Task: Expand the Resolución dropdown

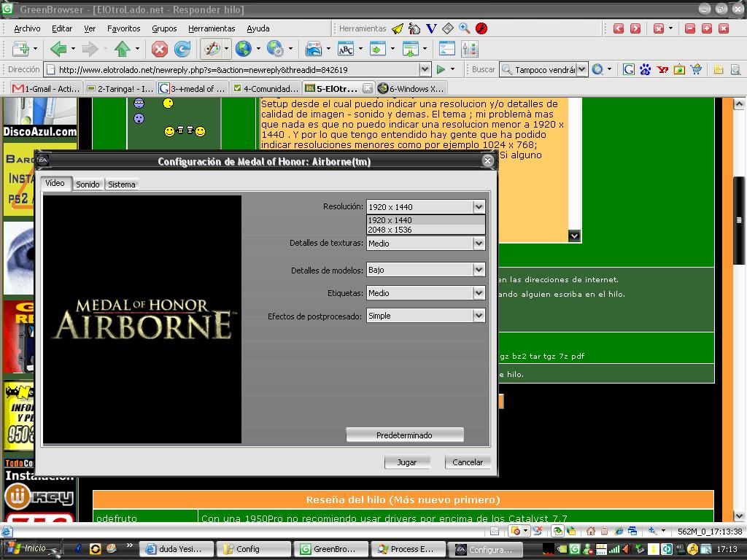Action: point(479,207)
